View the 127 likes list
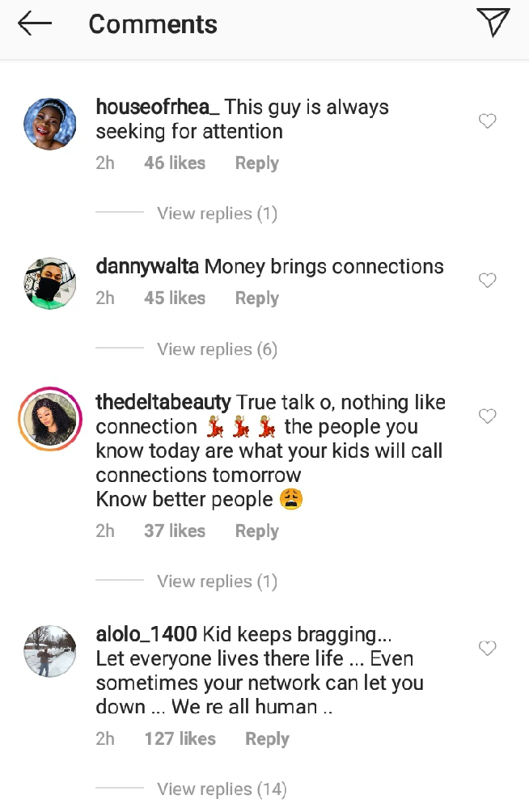Screen dimensions: 529x812 (180, 739)
